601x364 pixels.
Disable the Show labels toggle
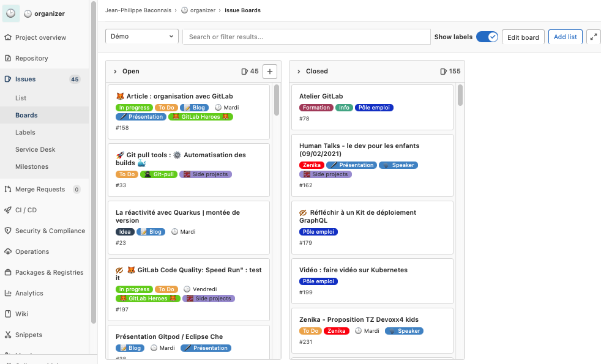[x=487, y=37]
